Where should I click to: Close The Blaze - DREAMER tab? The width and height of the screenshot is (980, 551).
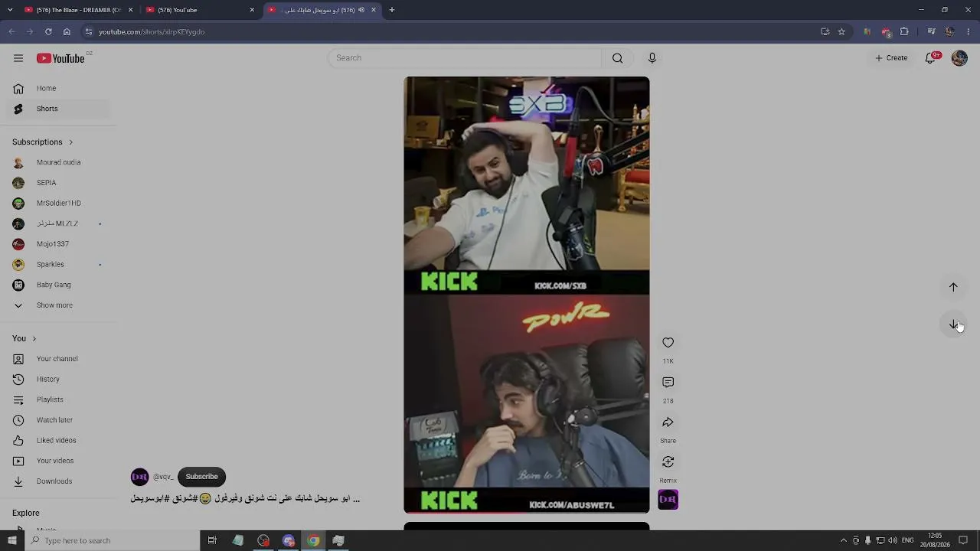pos(130,10)
